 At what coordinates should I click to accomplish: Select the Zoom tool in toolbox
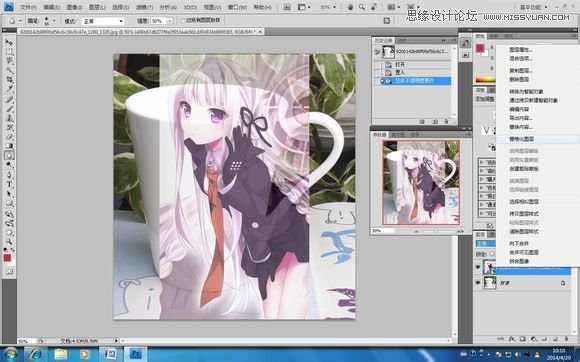pyautogui.click(x=9, y=242)
